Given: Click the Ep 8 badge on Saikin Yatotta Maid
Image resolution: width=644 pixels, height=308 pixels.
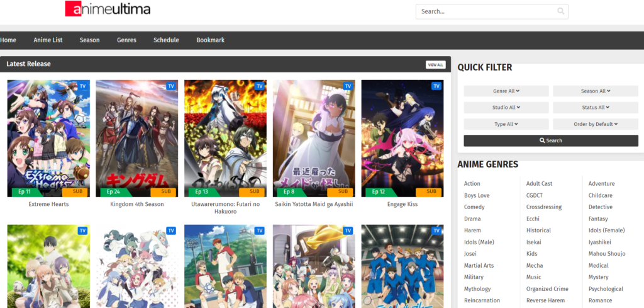Looking at the screenshot, I should tap(290, 191).
